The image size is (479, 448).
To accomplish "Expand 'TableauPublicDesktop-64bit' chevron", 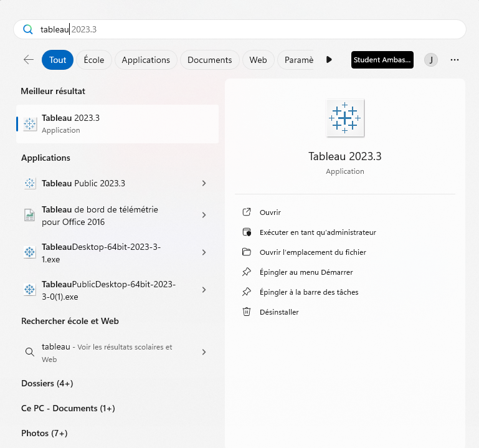I will pos(204,290).
